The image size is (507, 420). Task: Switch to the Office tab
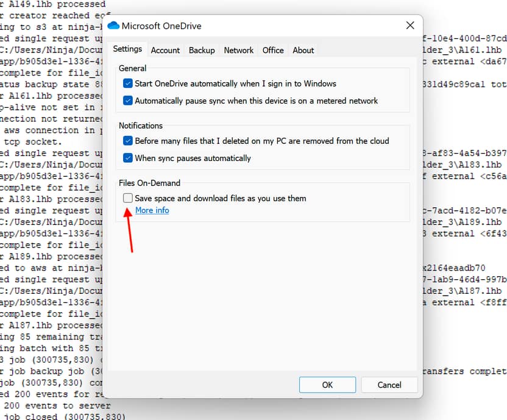coord(273,51)
